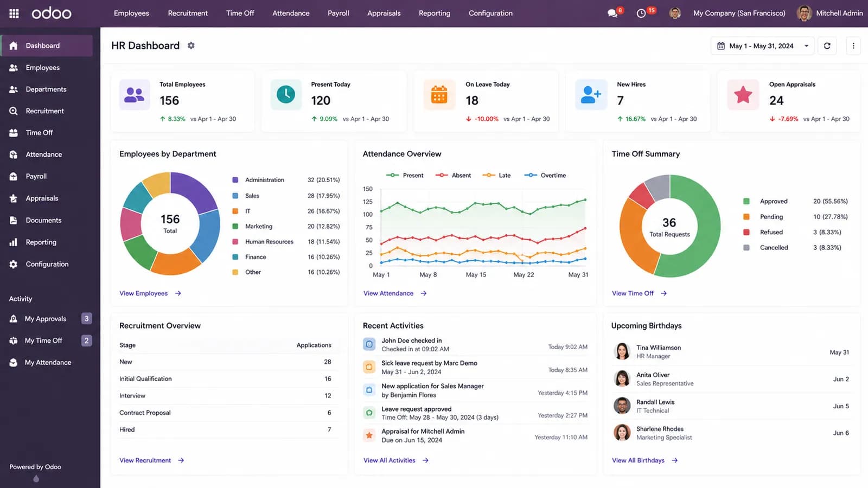Image resolution: width=868 pixels, height=488 pixels.
Task: Open My Time Off in the sidebar
Action: click(50, 341)
